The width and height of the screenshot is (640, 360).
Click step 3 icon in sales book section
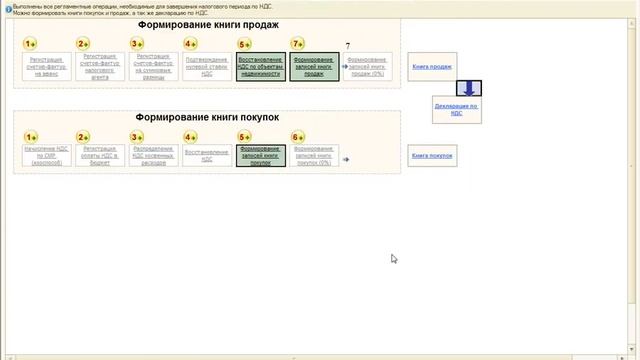tap(137, 43)
